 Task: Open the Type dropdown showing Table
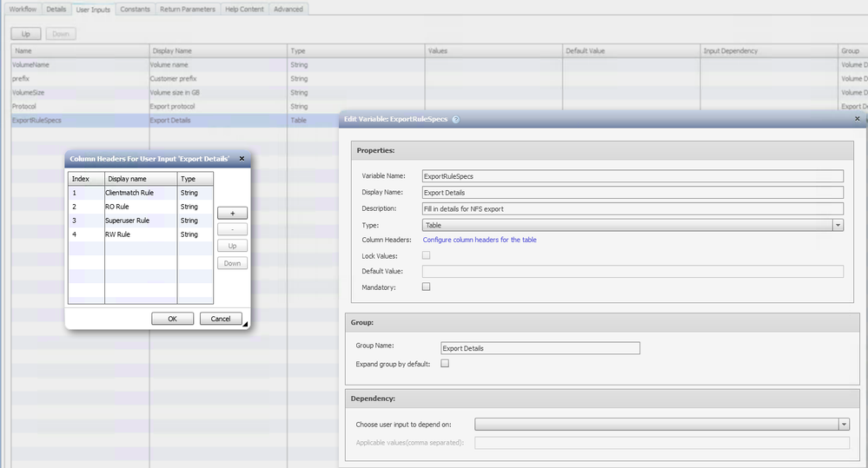[x=838, y=225]
